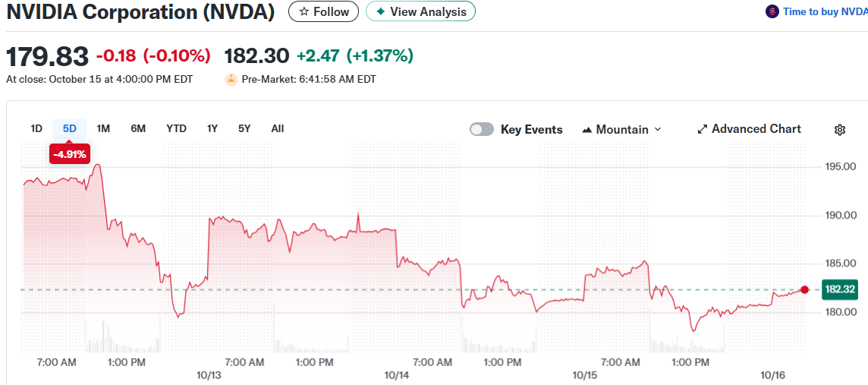Open the Time to buy NVDA link

click(825, 11)
